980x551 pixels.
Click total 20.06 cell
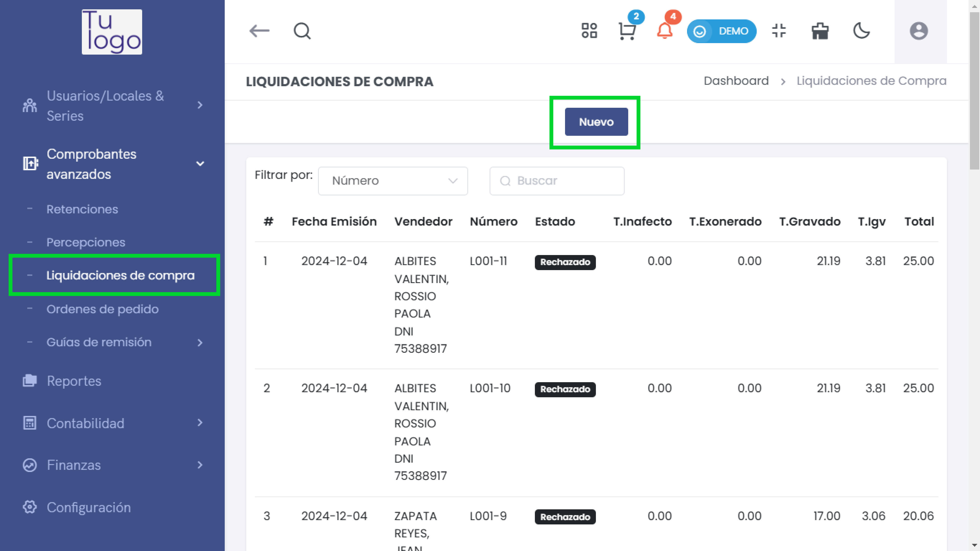pyautogui.click(x=918, y=516)
